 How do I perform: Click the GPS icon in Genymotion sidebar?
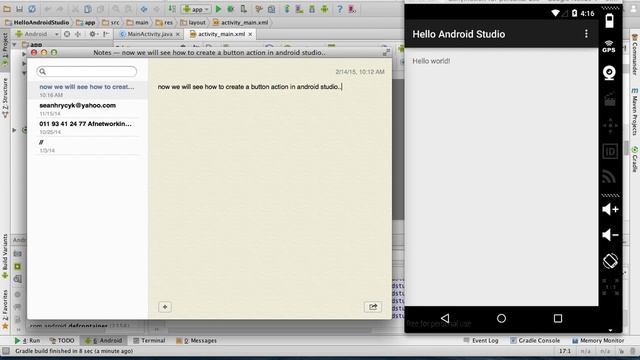tap(609, 46)
